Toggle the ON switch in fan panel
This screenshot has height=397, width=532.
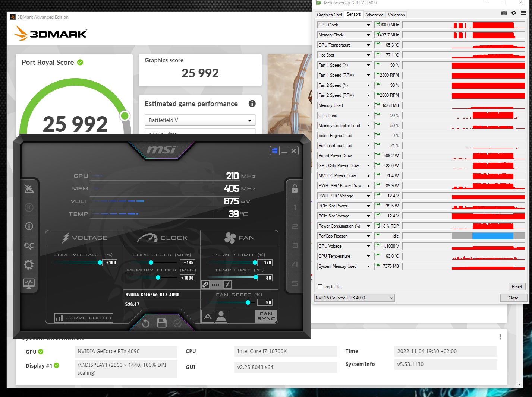[216, 285]
